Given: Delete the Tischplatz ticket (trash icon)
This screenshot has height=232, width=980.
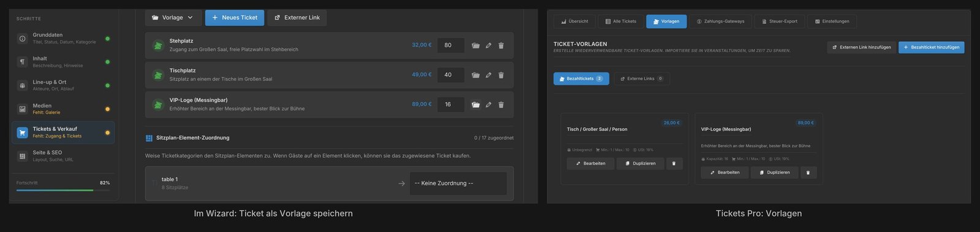Looking at the screenshot, I should 501,75.
